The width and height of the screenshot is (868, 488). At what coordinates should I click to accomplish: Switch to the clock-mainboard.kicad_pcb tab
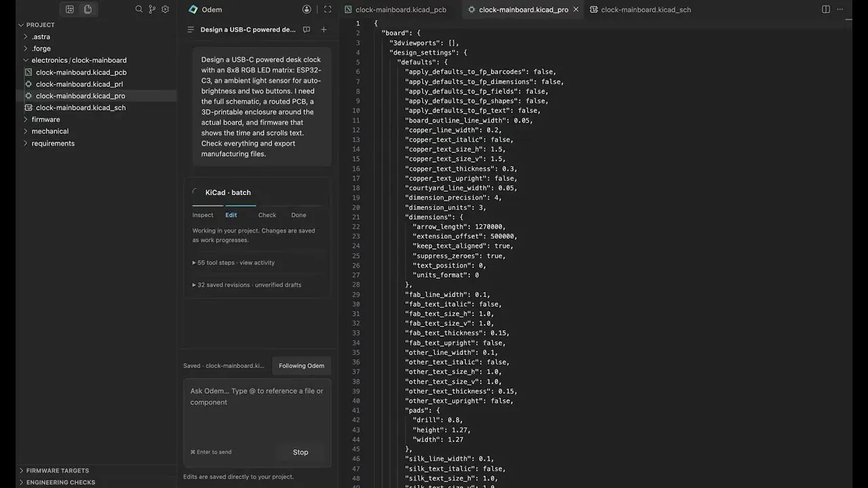[395, 9]
